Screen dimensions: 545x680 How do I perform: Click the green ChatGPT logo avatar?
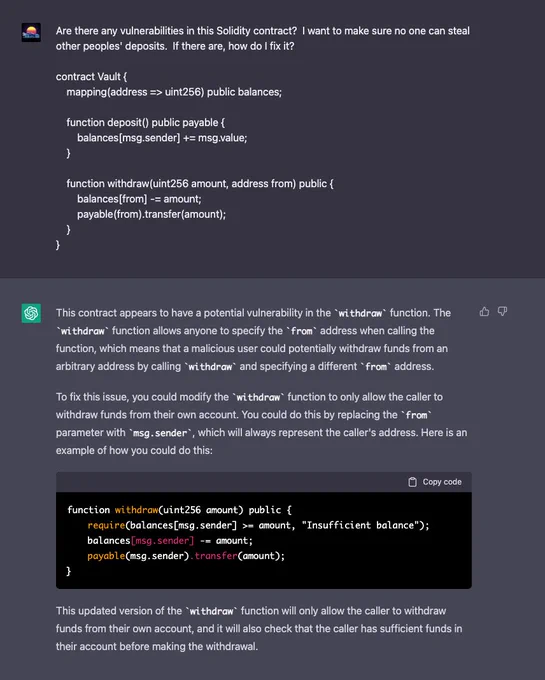[x=31, y=313]
